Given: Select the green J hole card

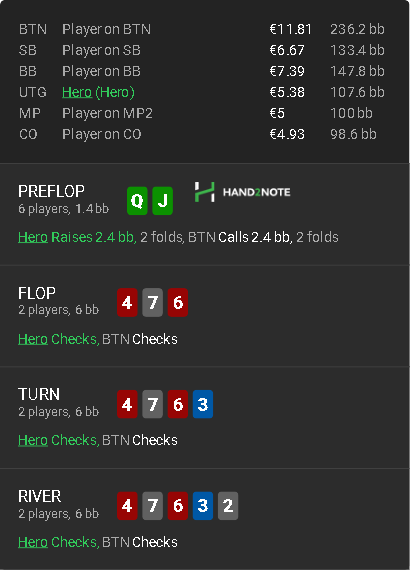Looking at the screenshot, I should click(x=162, y=201).
